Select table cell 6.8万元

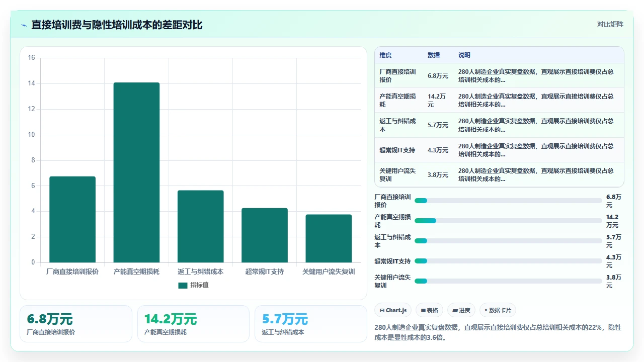tap(438, 75)
